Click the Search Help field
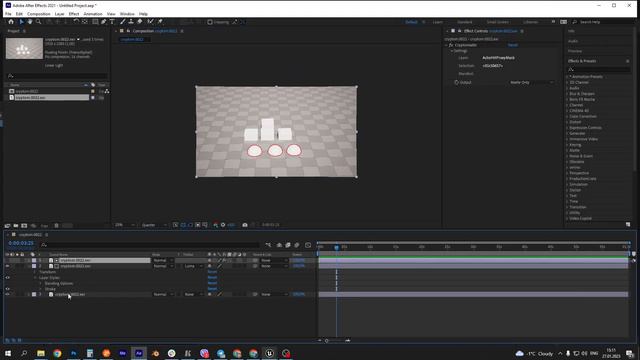Viewport: 640px width, 360px height. [x=603, y=22]
